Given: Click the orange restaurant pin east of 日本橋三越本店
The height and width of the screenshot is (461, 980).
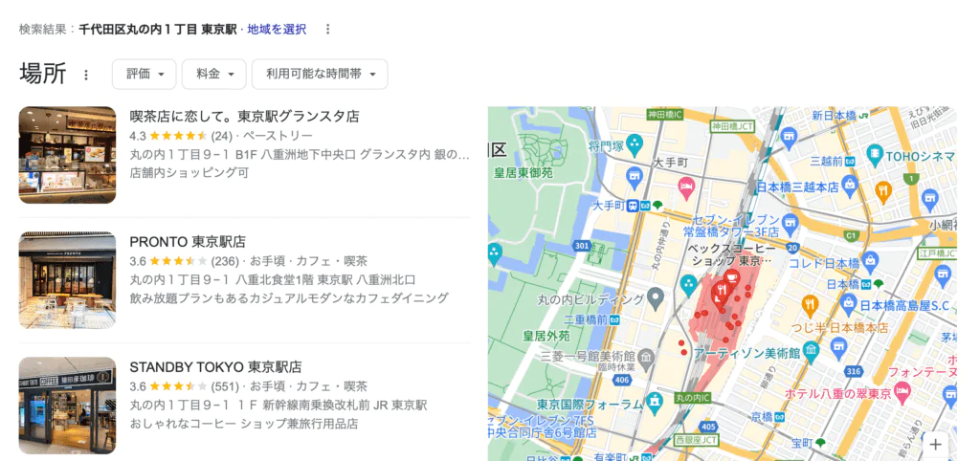Looking at the screenshot, I should coord(883,190).
